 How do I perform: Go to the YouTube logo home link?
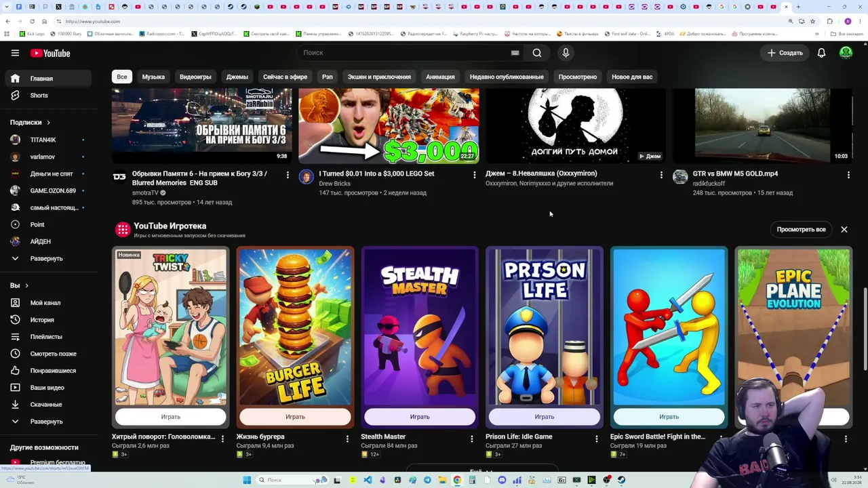(50, 53)
